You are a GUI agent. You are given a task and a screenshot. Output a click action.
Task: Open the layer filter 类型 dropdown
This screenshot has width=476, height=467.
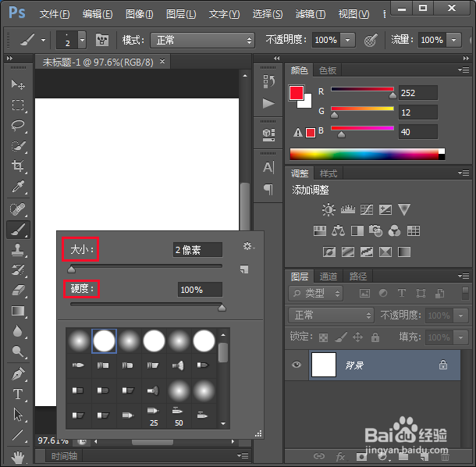point(315,293)
